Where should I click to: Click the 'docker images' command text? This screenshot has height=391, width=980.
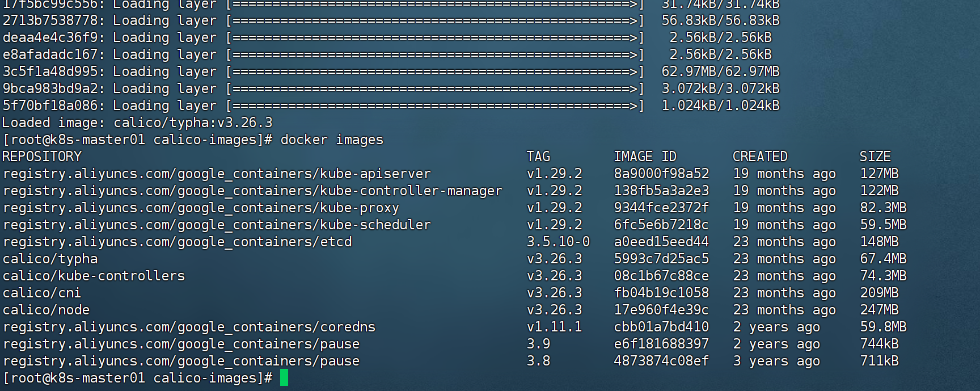point(332,140)
